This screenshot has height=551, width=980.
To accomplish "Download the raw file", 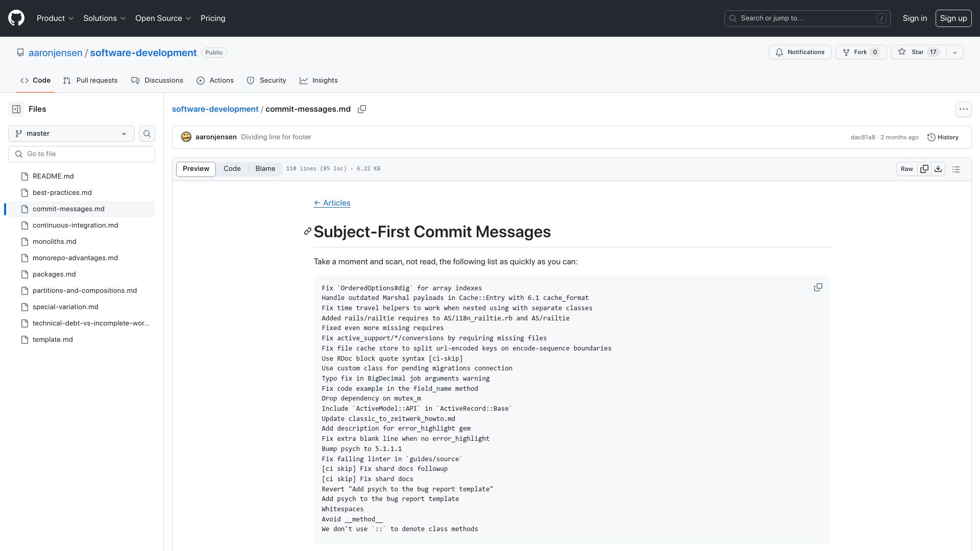I will tap(938, 169).
